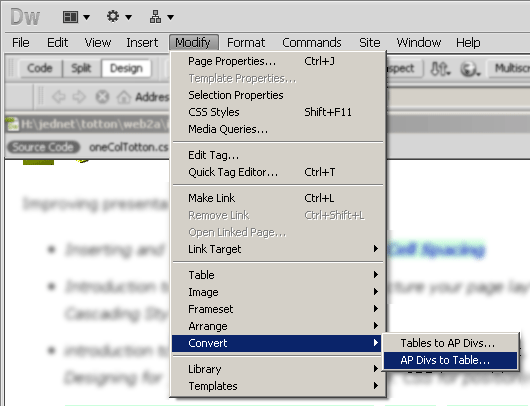Switch to Split view
The width and height of the screenshot is (530, 406).
(x=81, y=68)
